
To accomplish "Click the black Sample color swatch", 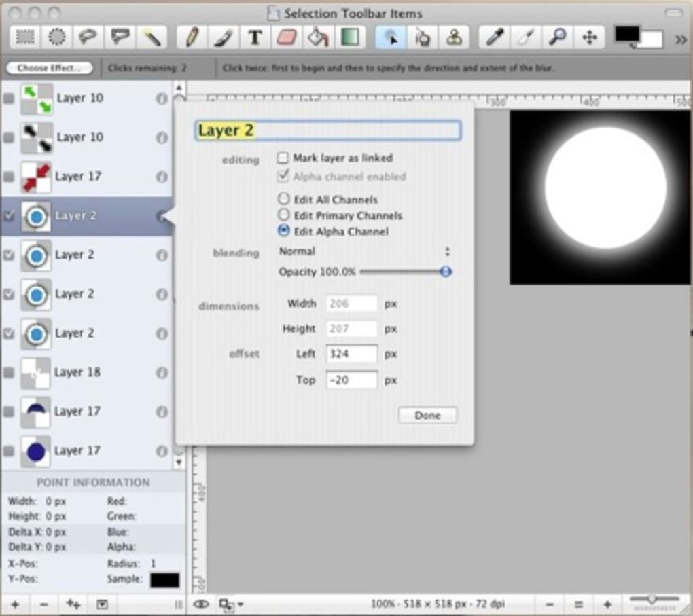I will coord(165,580).
